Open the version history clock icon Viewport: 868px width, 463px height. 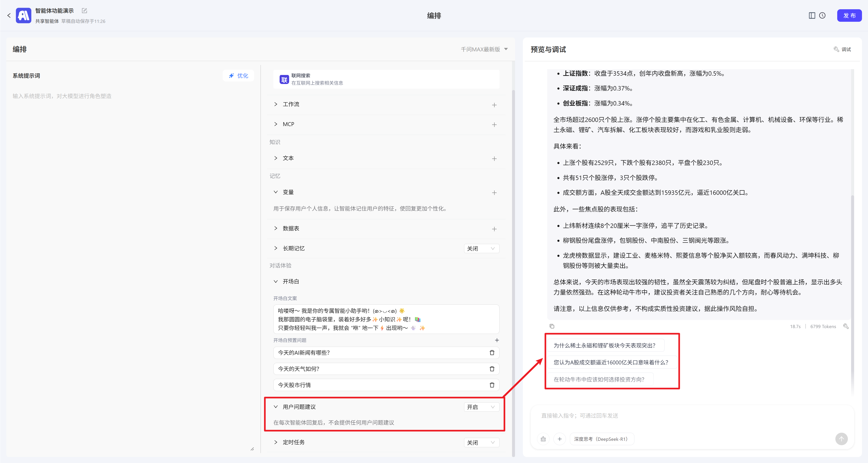(822, 16)
